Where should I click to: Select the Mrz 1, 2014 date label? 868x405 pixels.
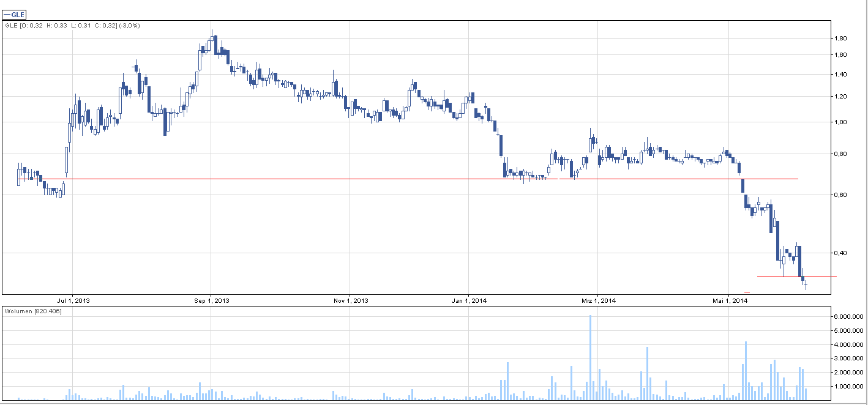point(597,300)
